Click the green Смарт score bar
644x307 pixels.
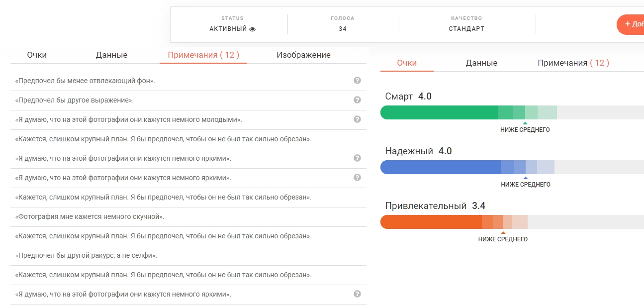click(x=512, y=112)
